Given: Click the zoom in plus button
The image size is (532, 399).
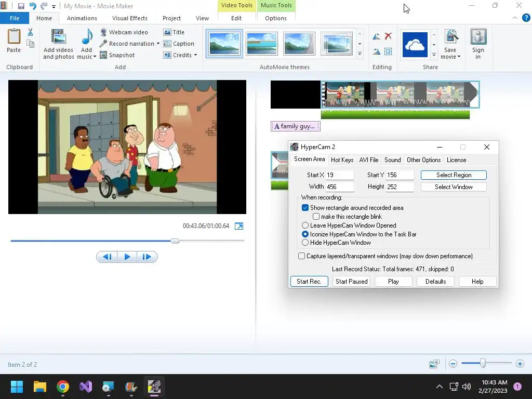Looking at the screenshot, I should coord(520,364).
